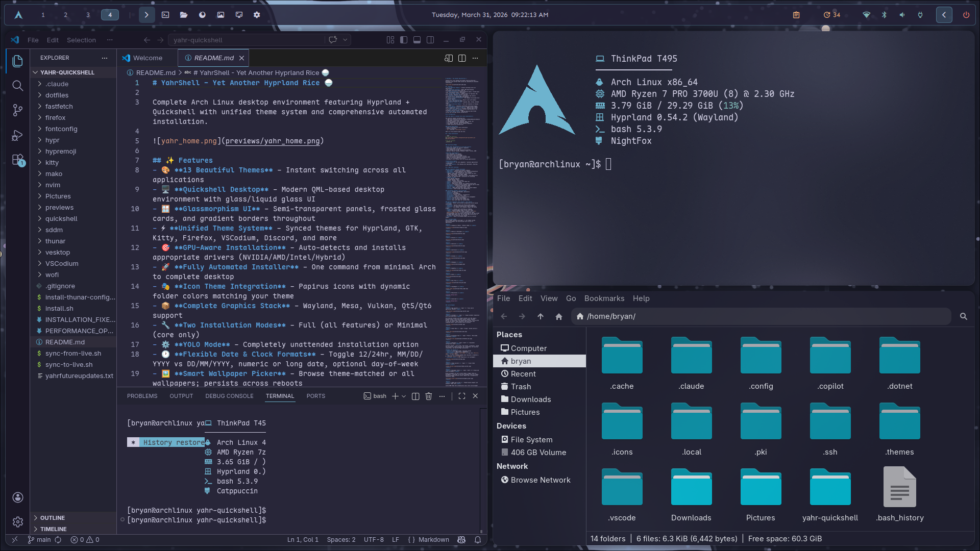This screenshot has height=551, width=980.
Task: Click Browse Network in sidebar
Action: coord(541,480)
